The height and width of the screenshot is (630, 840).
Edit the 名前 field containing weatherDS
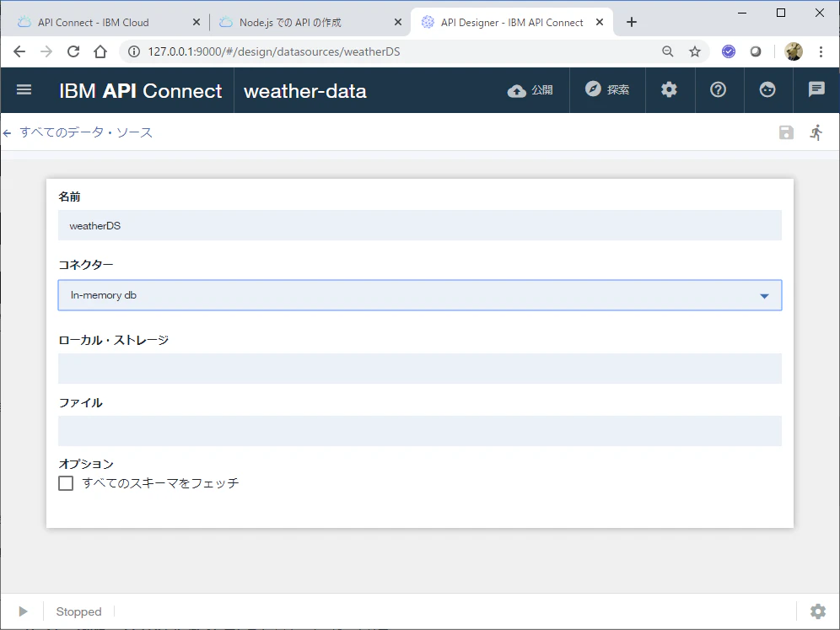pos(420,225)
